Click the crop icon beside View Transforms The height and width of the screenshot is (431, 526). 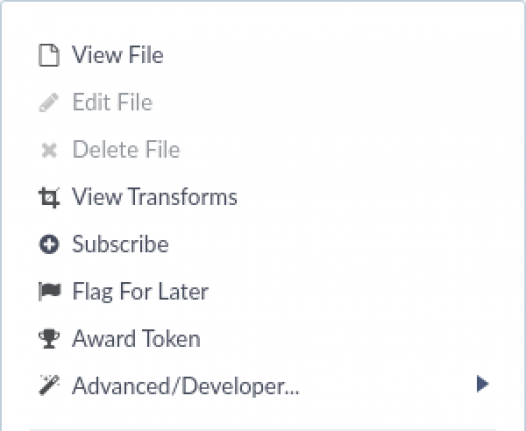pyautogui.click(x=49, y=197)
